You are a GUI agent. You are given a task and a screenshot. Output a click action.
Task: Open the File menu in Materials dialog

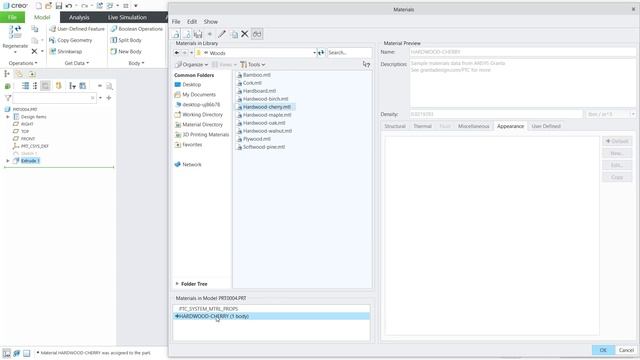click(176, 22)
